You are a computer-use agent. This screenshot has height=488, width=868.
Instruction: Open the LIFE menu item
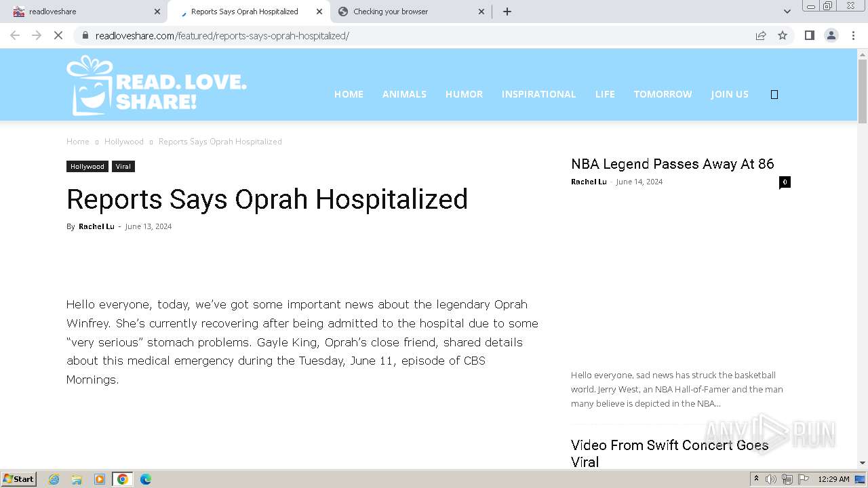tap(605, 94)
